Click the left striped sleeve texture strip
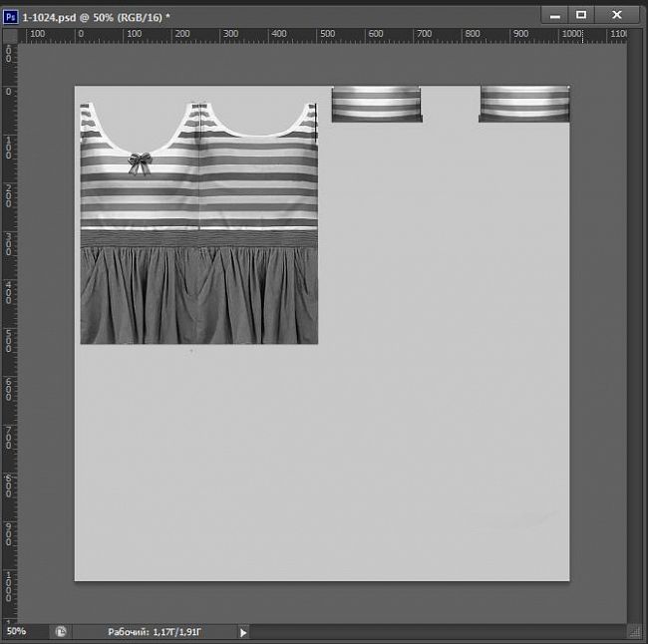 point(375,104)
